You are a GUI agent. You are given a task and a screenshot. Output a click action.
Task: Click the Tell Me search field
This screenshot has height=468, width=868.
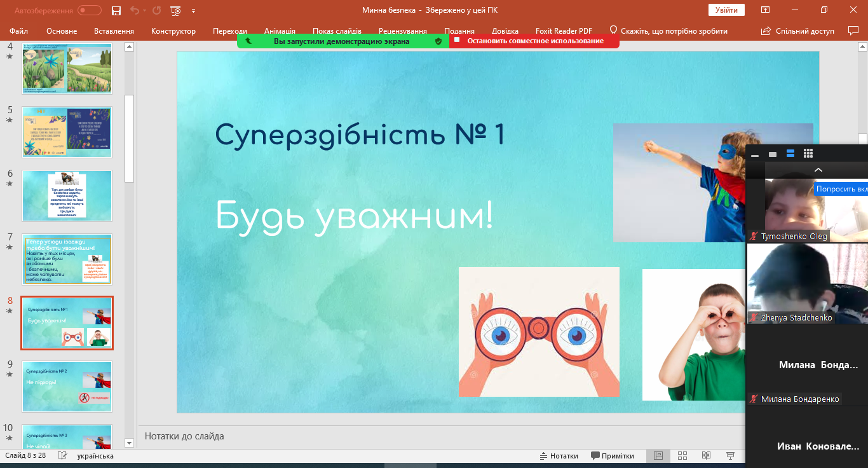pos(668,31)
